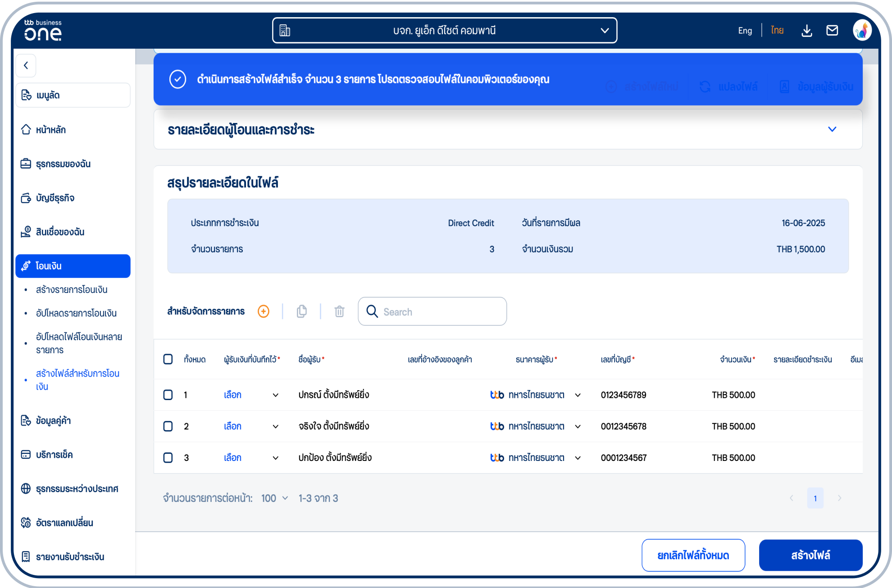Expand รายละเอียดผู้โอนและการชำระ section

tap(832, 129)
